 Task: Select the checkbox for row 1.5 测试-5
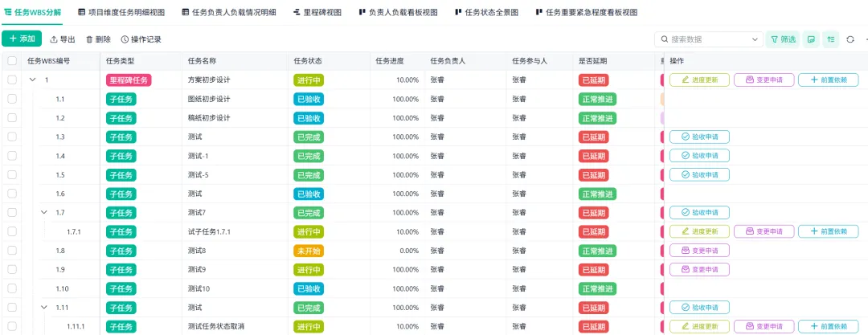pyautogui.click(x=12, y=175)
